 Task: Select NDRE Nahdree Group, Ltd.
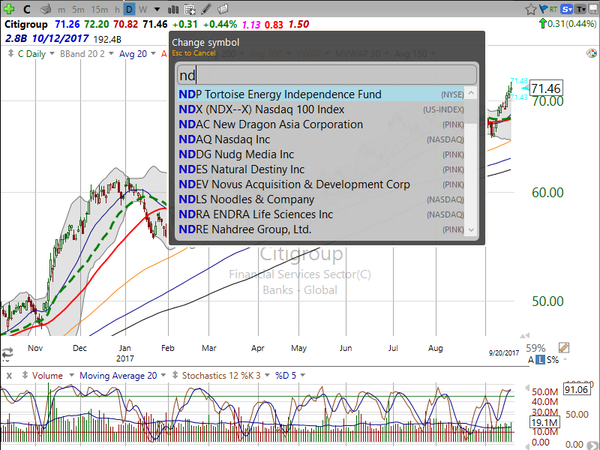(321, 229)
